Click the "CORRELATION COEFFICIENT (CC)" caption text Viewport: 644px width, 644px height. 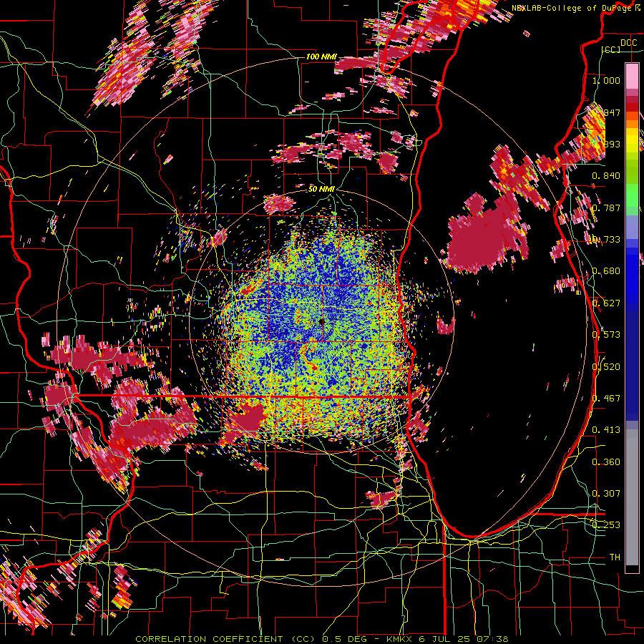225,639
